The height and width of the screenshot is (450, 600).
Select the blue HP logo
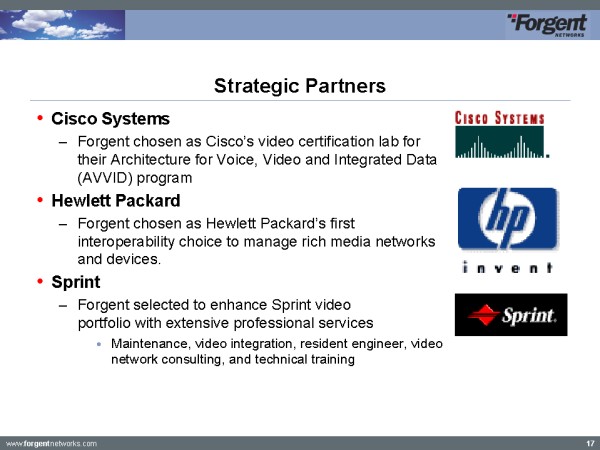tap(508, 221)
